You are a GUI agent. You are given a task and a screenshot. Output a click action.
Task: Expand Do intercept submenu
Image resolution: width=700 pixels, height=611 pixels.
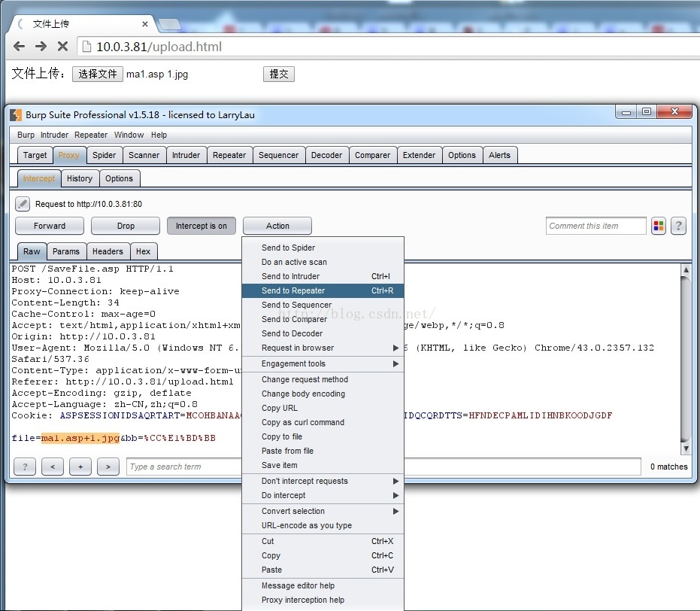pyautogui.click(x=323, y=495)
